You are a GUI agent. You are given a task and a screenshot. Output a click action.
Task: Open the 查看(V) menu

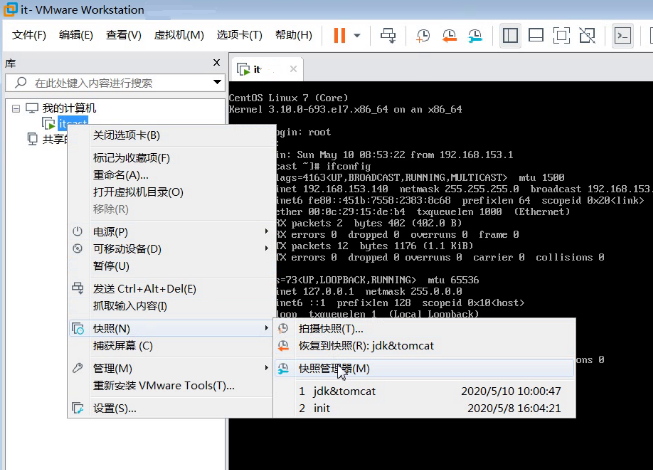(124, 35)
